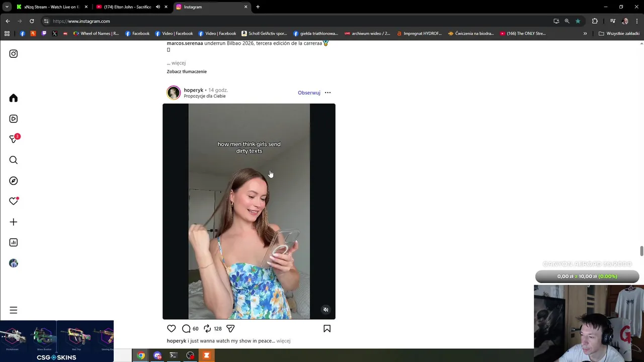Open the archiwum wideo bookmark
The width and height of the screenshot is (644, 362).
(x=367, y=34)
